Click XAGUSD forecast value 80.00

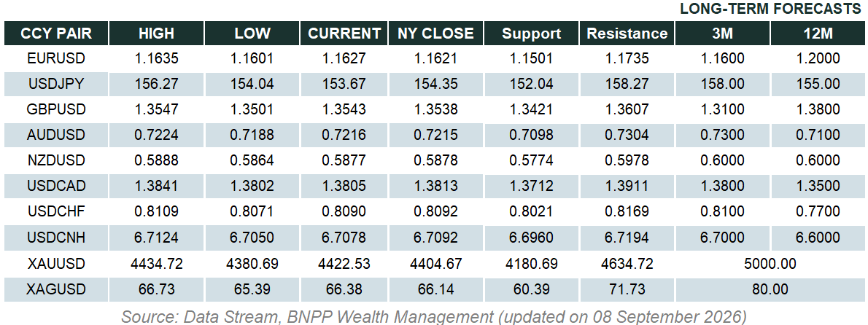pos(770,289)
